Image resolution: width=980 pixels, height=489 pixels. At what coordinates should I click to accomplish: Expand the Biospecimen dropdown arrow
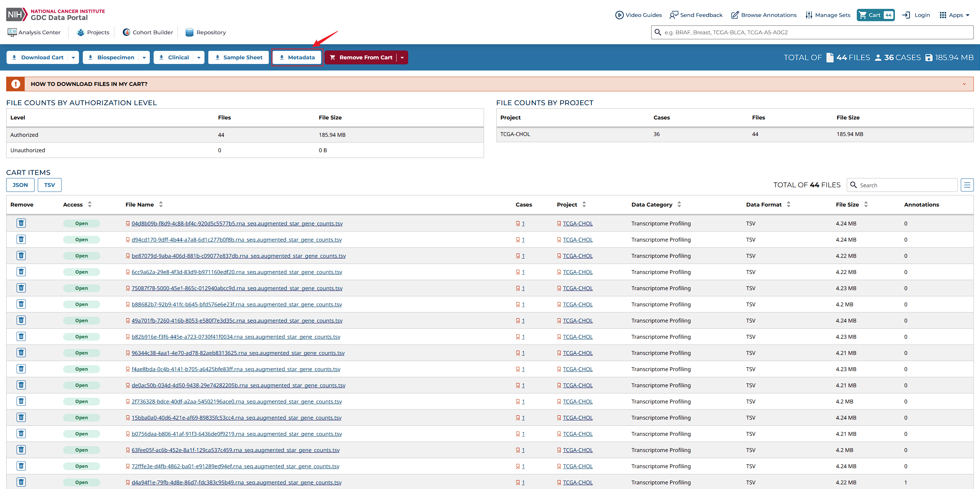pyautogui.click(x=144, y=57)
